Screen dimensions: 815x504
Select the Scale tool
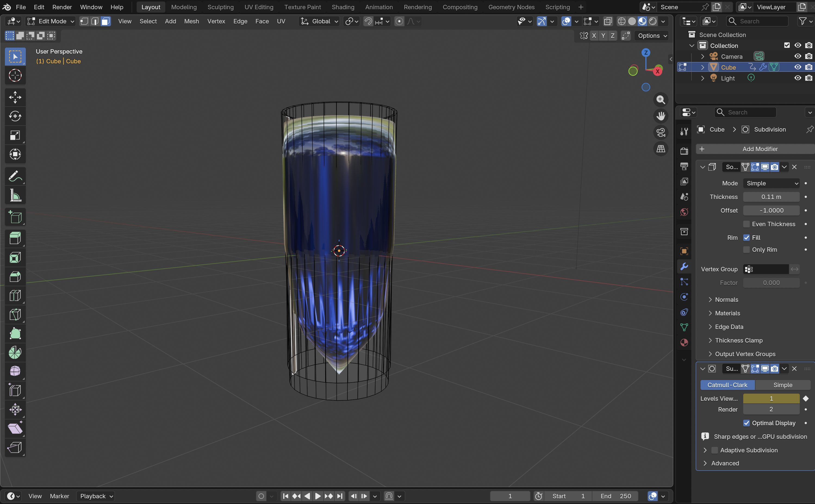tap(15, 135)
